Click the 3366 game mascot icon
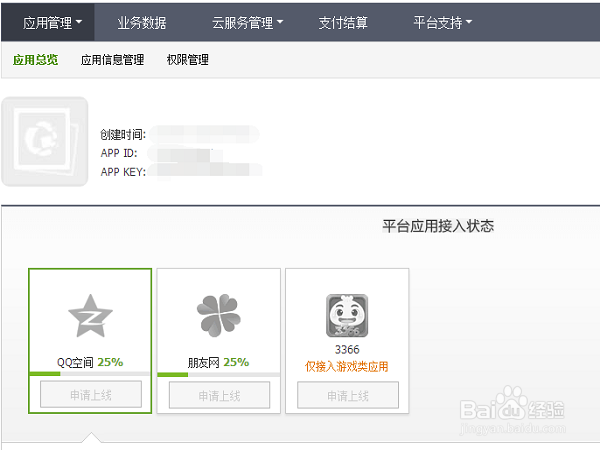The image size is (600, 450). [x=346, y=316]
